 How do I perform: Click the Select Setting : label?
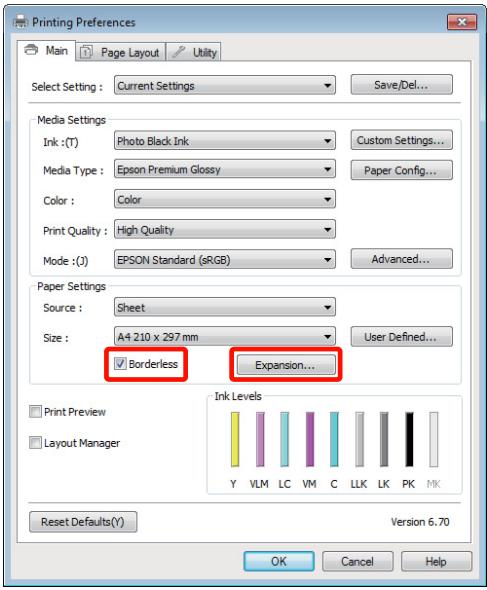(67, 87)
